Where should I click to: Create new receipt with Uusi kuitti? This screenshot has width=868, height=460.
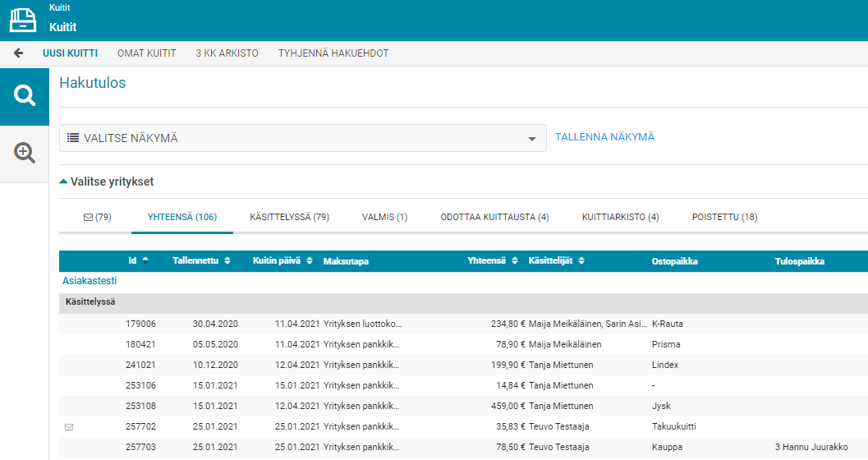[x=70, y=53]
